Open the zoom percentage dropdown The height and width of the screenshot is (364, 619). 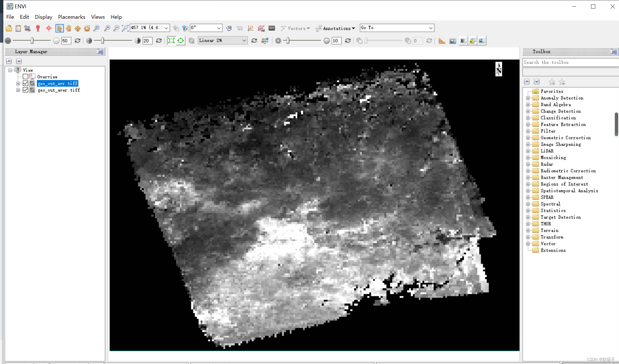(x=166, y=28)
